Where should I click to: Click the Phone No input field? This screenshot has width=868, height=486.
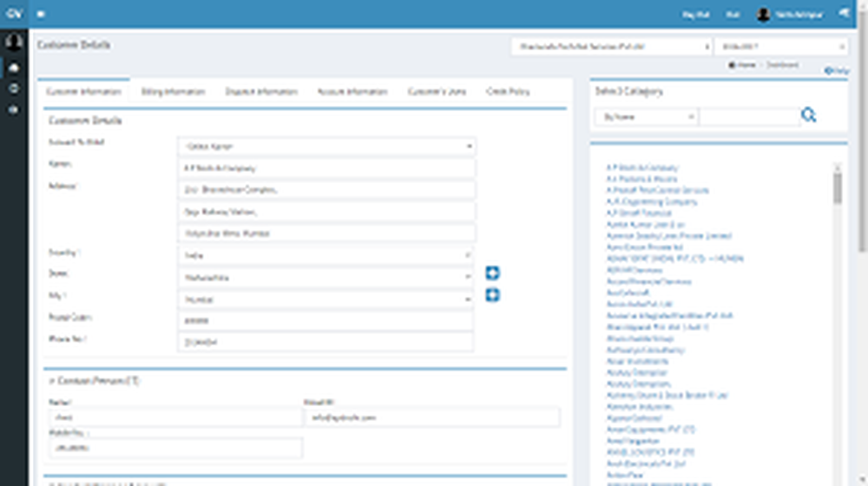tap(326, 342)
